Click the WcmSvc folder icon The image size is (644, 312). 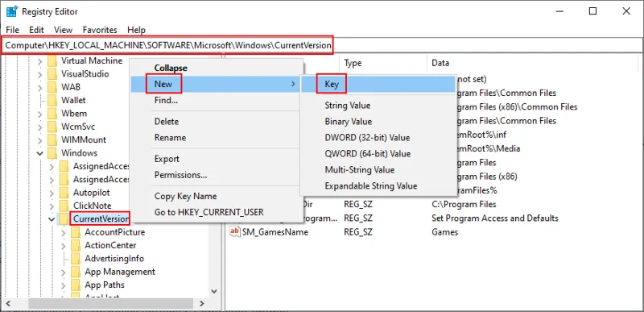pos(52,127)
